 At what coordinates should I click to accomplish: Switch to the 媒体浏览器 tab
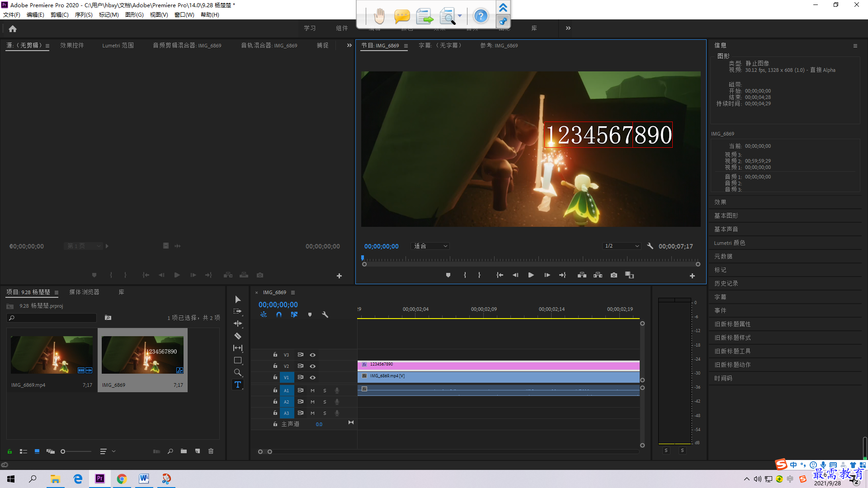point(84,292)
